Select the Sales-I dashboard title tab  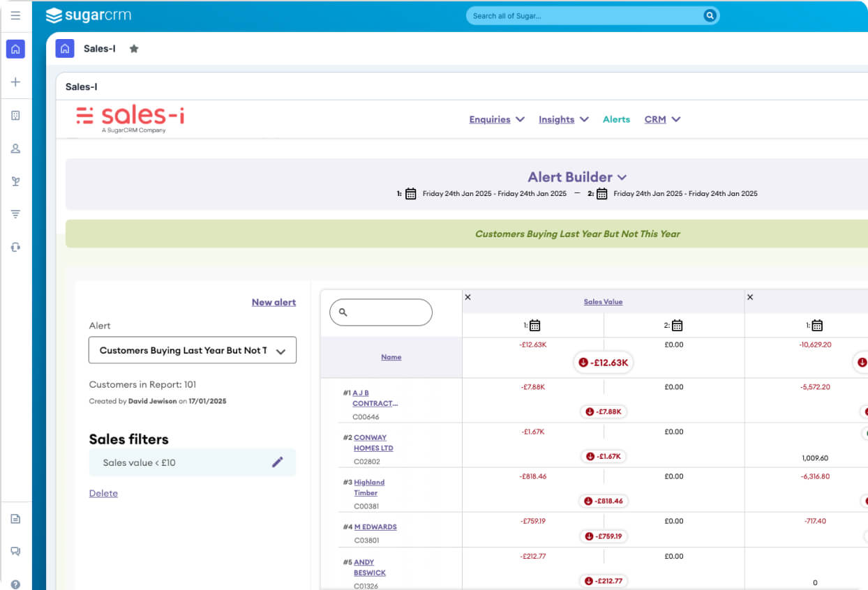tap(100, 49)
